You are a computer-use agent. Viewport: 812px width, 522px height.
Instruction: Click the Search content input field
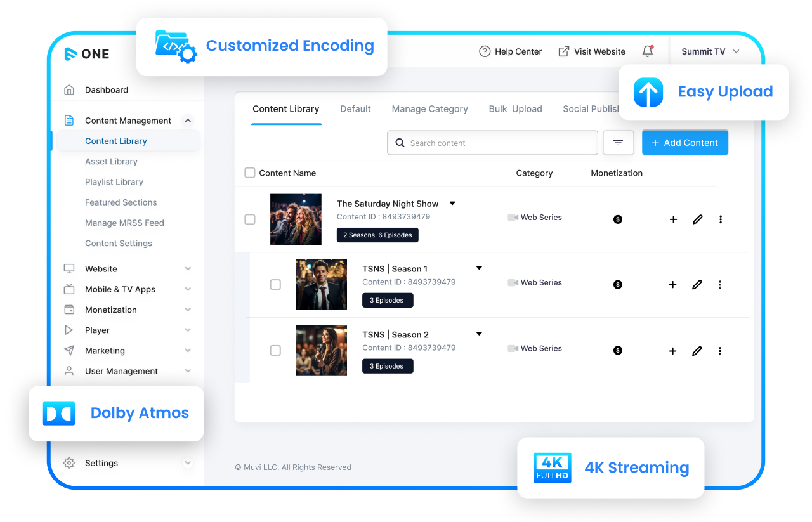tap(492, 143)
